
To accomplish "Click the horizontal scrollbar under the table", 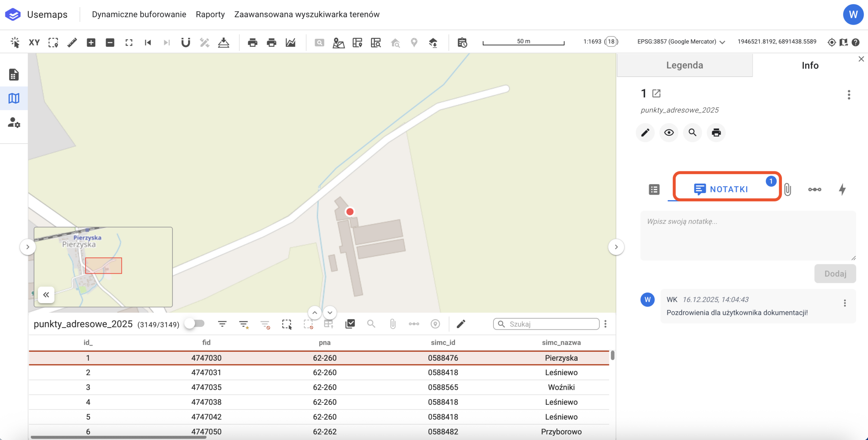I will [119, 438].
